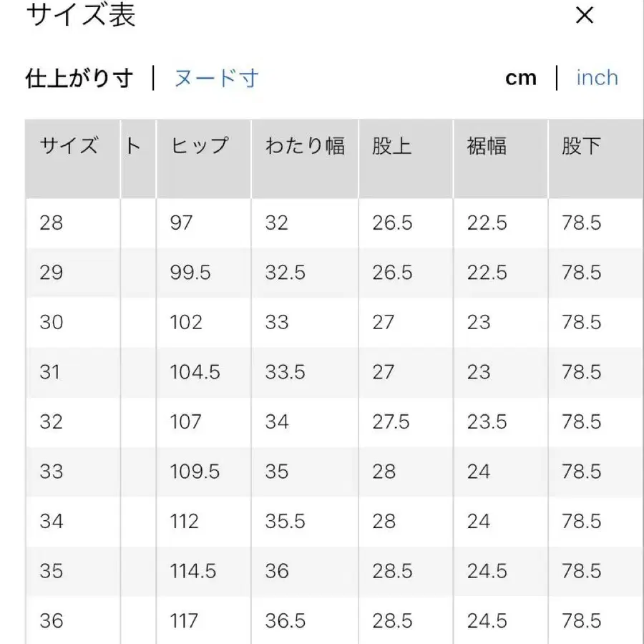Select the size 32 row label
The height and width of the screenshot is (644, 644).
(49, 422)
